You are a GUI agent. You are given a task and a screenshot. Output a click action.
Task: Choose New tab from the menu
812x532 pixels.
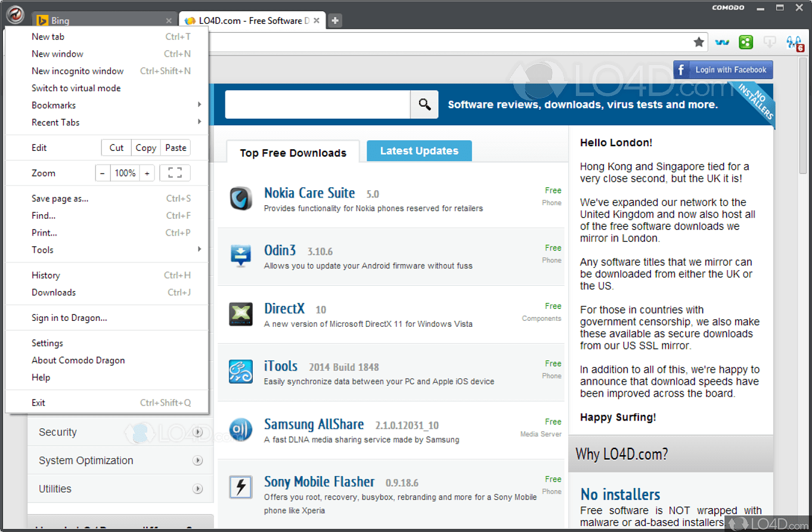[x=107, y=36]
